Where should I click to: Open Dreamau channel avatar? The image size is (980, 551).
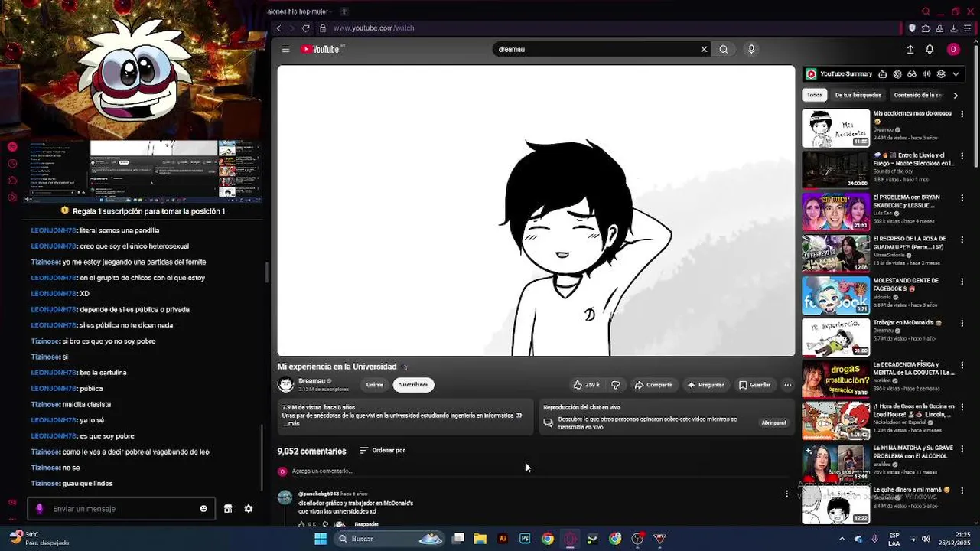pos(286,384)
